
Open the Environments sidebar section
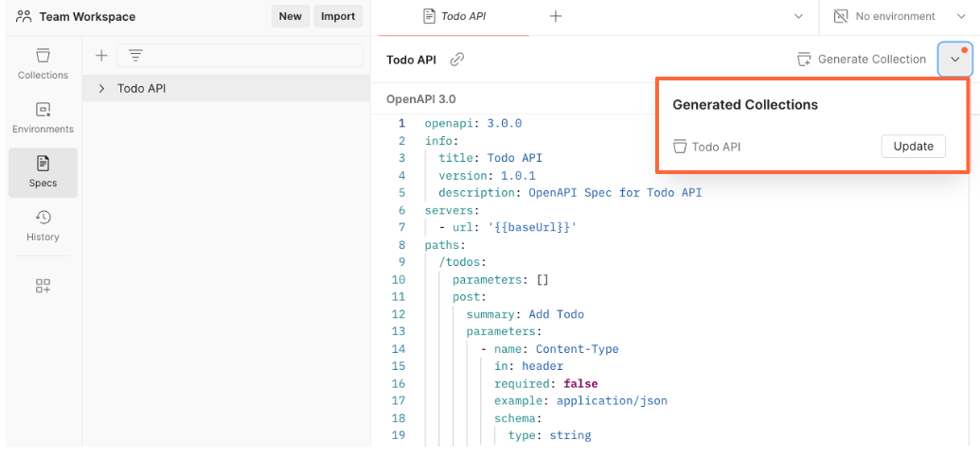(x=43, y=117)
